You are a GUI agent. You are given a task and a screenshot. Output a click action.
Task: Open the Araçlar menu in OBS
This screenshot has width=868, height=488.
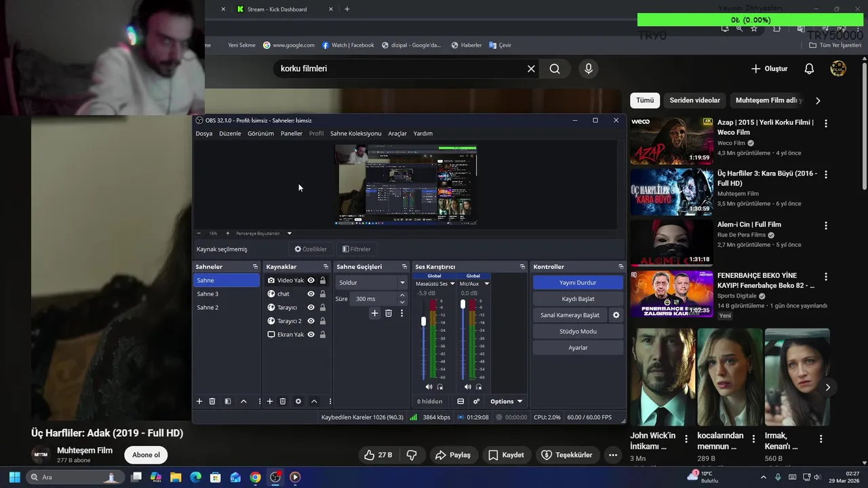(x=397, y=134)
